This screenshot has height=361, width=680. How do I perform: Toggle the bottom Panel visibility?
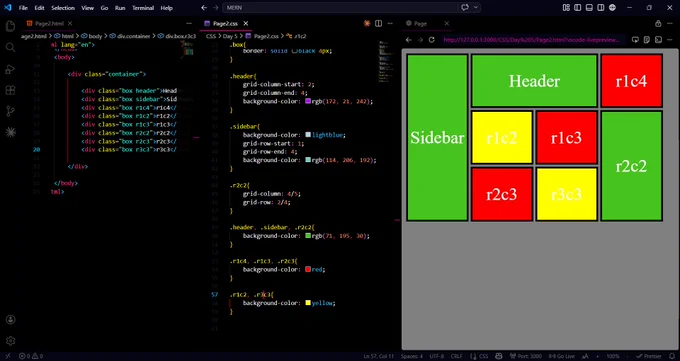click(589, 8)
